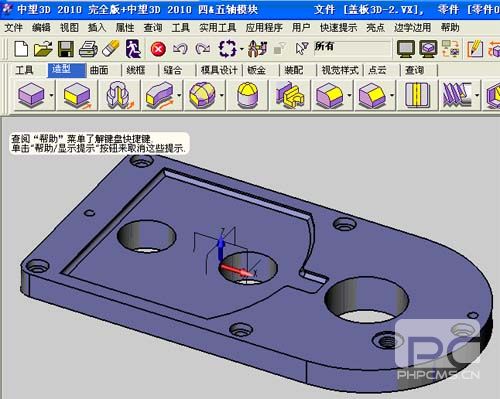Select the Eraser icon
The height and width of the screenshot is (399, 500).
111,49
